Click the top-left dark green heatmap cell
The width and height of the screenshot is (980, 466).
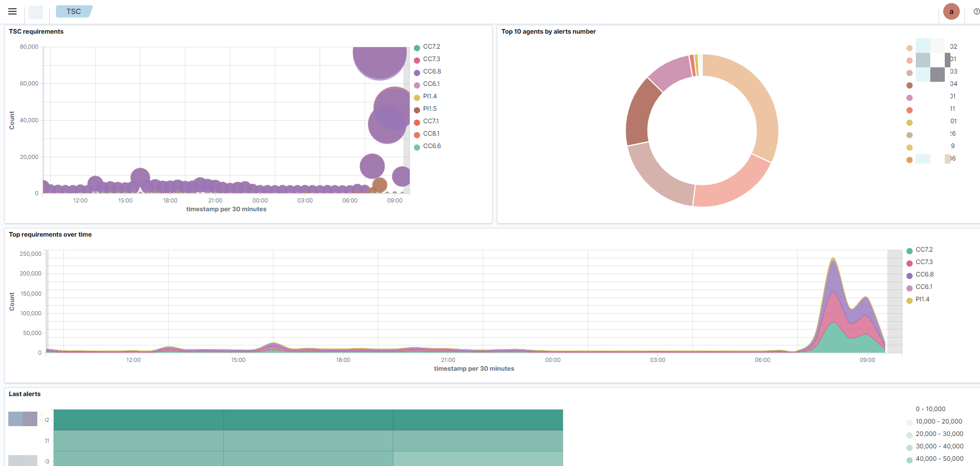[138, 420]
